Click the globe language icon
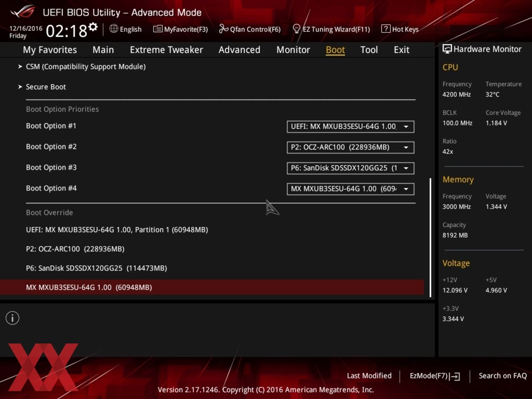Viewport: 532px width, 399px height. click(113, 29)
